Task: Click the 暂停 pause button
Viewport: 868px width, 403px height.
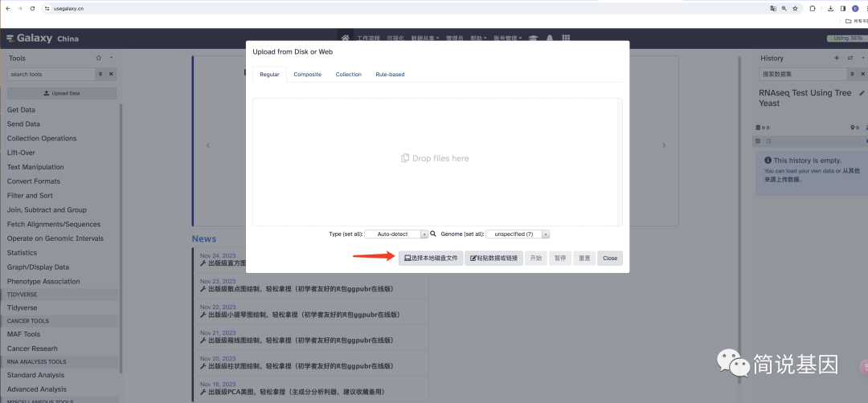Action: coord(560,258)
